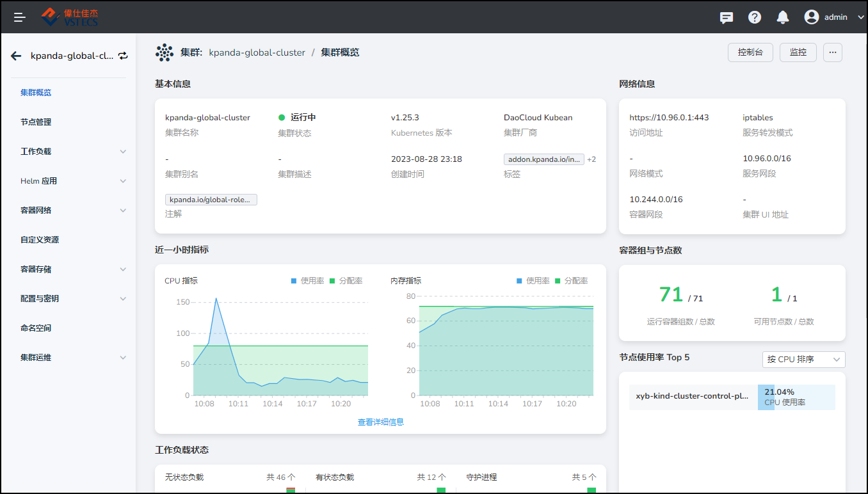This screenshot has width=868, height=494.
Task: Click the 有状态负载 count 共 12 个
Action: (431, 477)
